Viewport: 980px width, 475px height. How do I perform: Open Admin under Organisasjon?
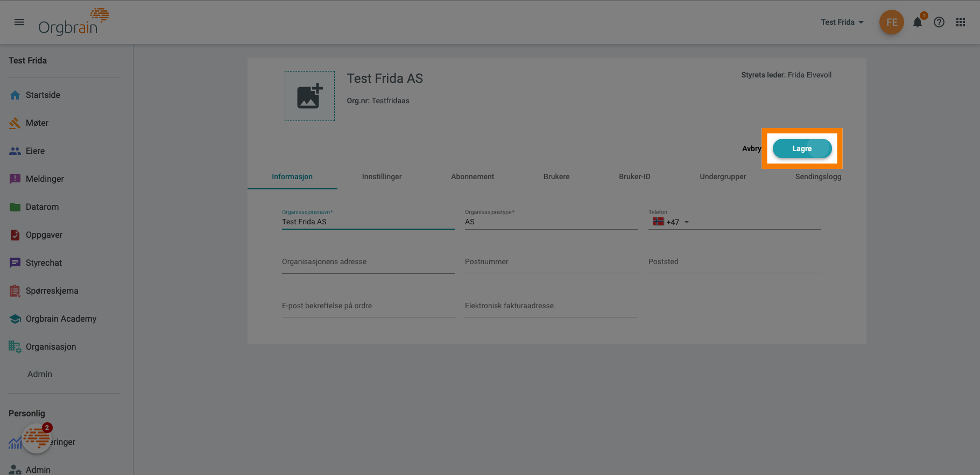point(40,374)
